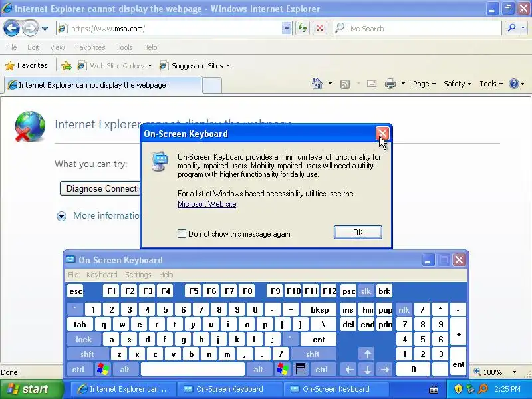Open the Keyboard menu of On-Screen Keyboard

click(x=102, y=275)
